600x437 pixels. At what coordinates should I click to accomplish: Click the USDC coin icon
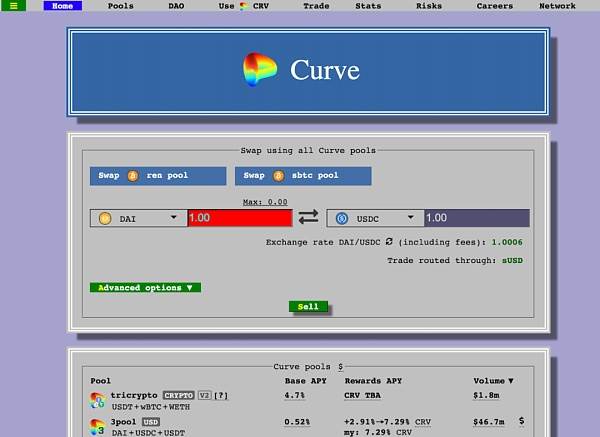pyautogui.click(x=342, y=218)
